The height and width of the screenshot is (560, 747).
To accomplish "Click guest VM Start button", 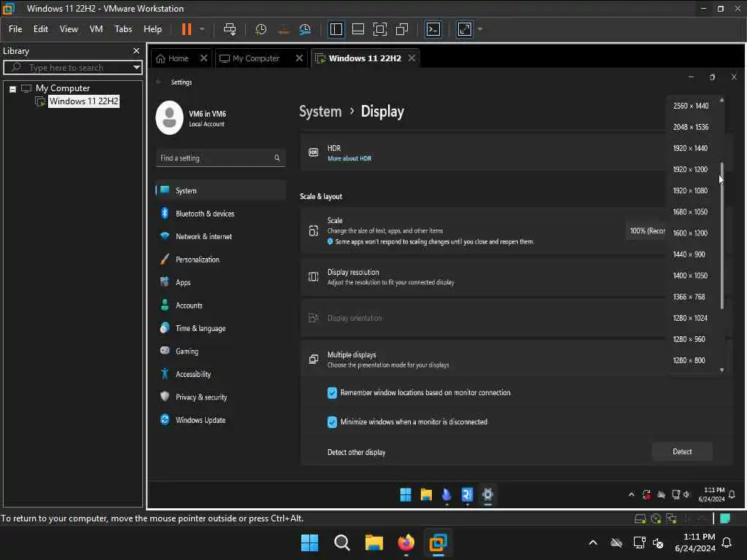I will click(406, 495).
